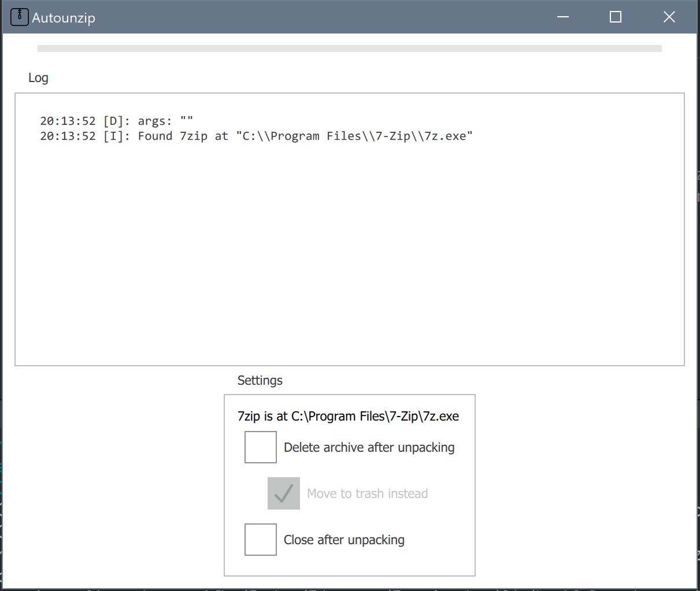Minimize the Autounzip window

[563, 17]
